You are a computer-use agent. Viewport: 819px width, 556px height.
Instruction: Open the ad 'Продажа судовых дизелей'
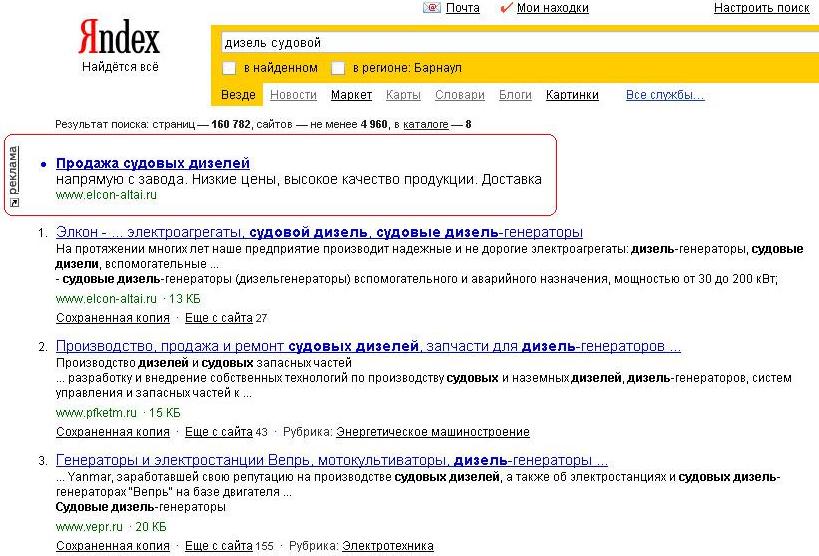click(153, 163)
